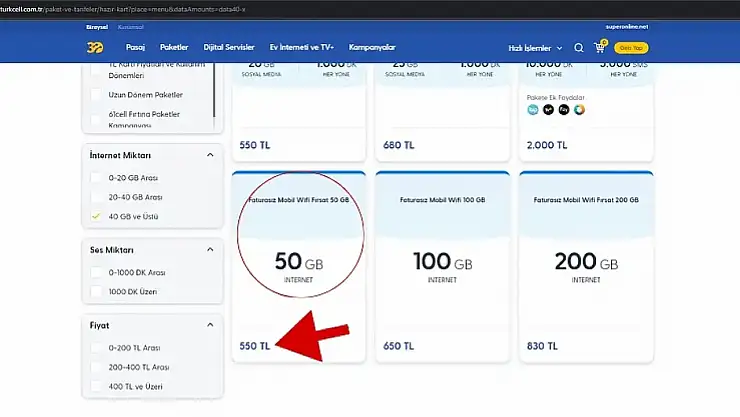Click the yellow Giriş Yap button
The height and width of the screenshot is (417, 740).
632,47
